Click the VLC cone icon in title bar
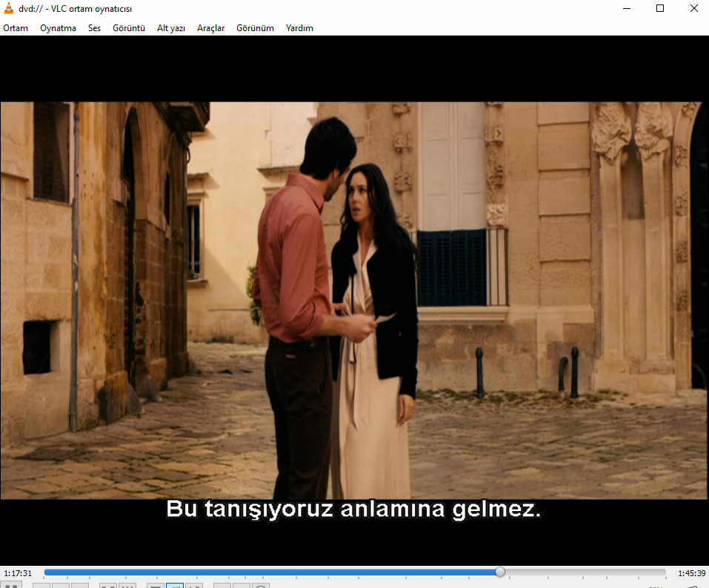 [x=9, y=8]
